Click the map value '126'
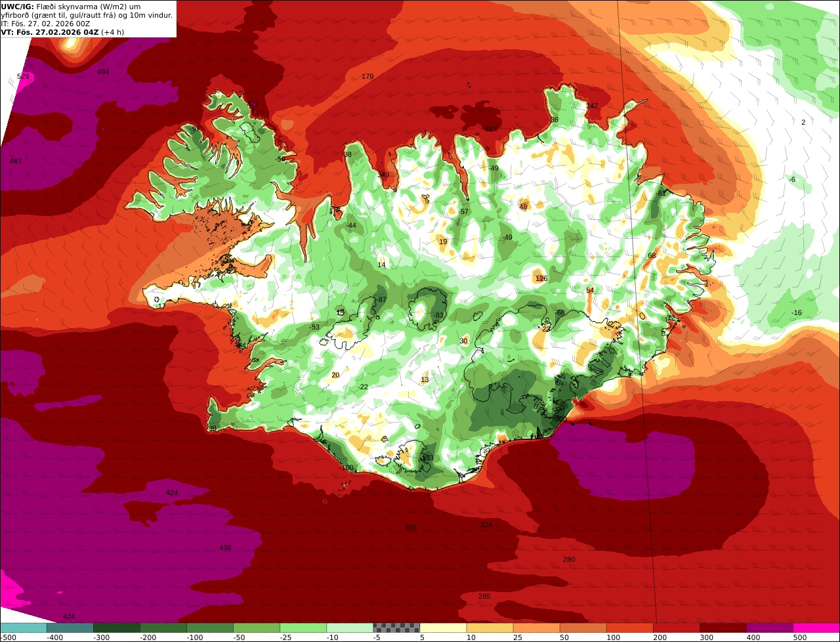The width and height of the screenshot is (840, 642). [x=541, y=279]
